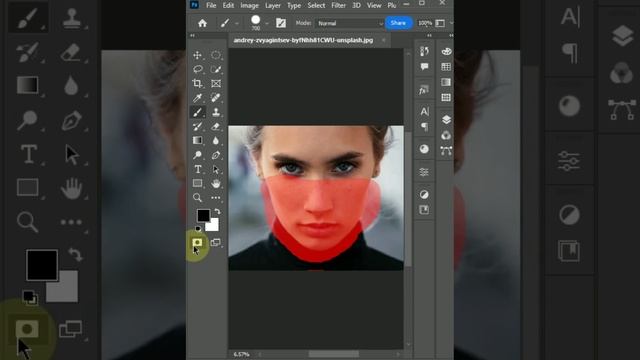This screenshot has height=360, width=640.
Task: Select the Move tool
Action: click(x=198, y=55)
